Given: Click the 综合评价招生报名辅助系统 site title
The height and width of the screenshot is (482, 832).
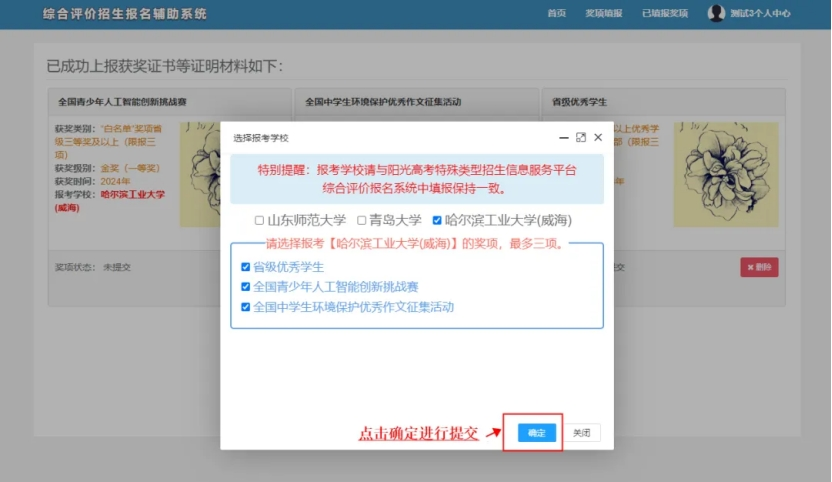Looking at the screenshot, I should click(125, 14).
